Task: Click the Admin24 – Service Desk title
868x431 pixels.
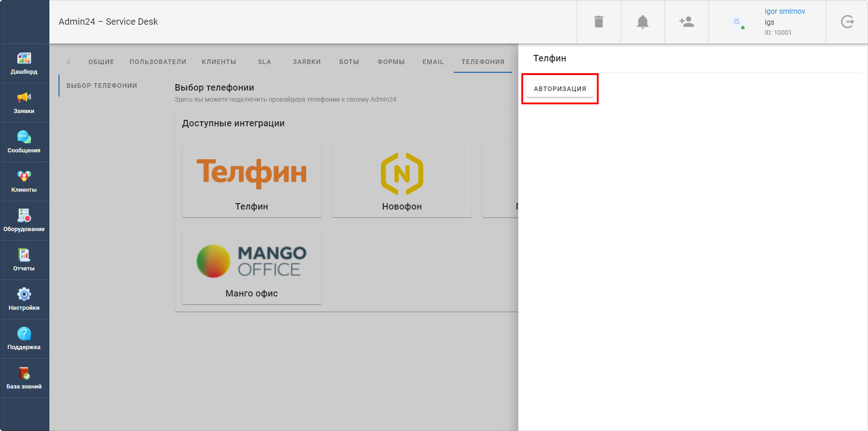Action: tap(108, 22)
